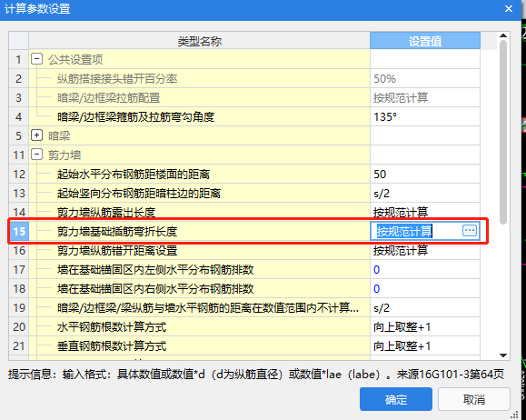Collapse the 剪力墙 group
The width and height of the screenshot is (526, 420).
coord(36,155)
